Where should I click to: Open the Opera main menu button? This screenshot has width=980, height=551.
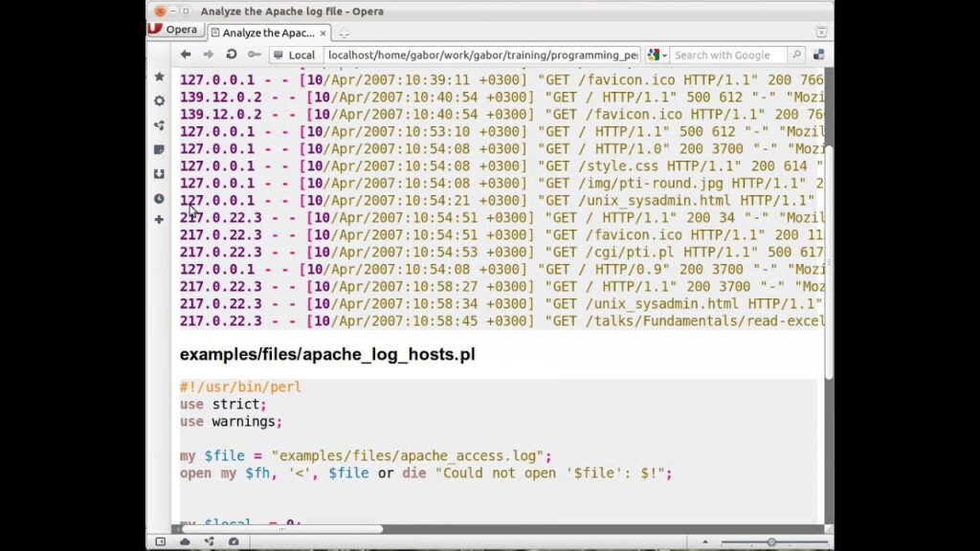point(173,30)
